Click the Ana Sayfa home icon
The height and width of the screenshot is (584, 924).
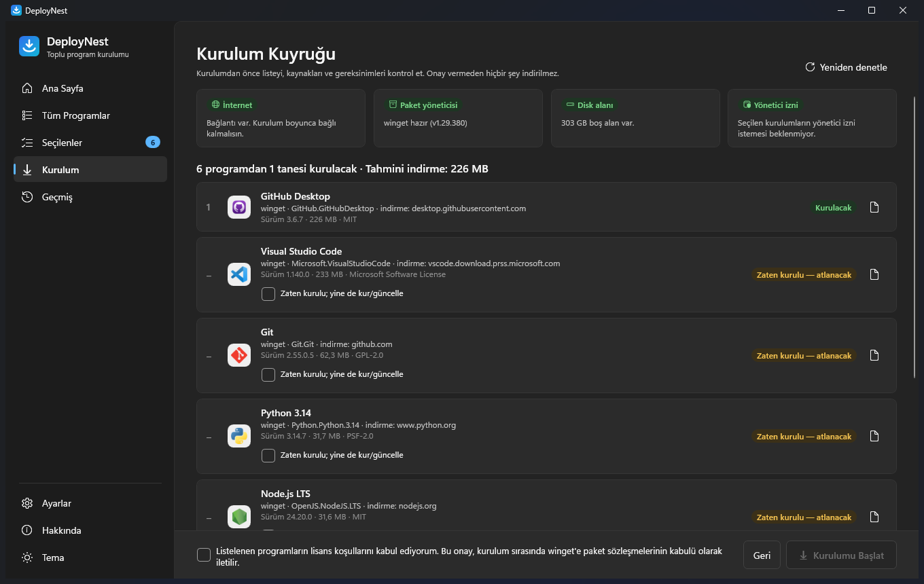pos(27,88)
